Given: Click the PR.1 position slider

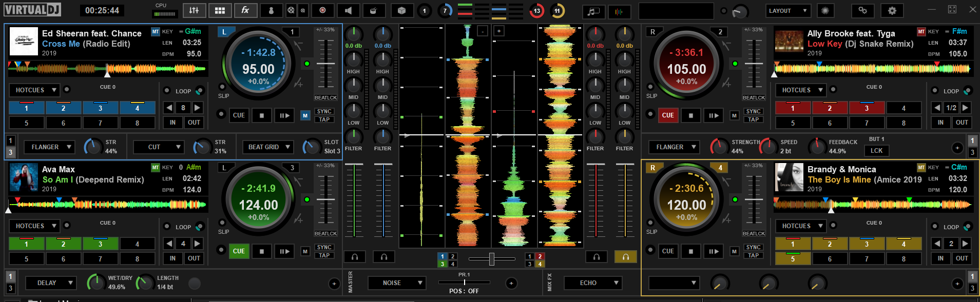Looking at the screenshot, I should 464,282.
